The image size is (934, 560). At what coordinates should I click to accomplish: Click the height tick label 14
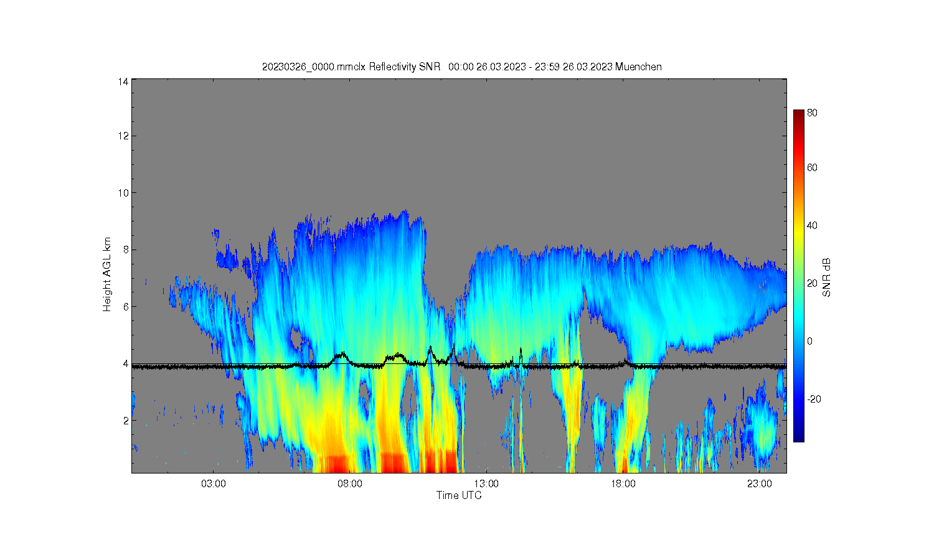point(123,81)
